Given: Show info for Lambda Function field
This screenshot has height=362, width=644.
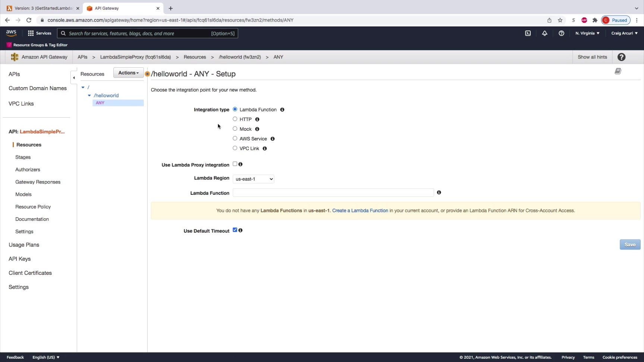Looking at the screenshot, I should click(x=439, y=193).
